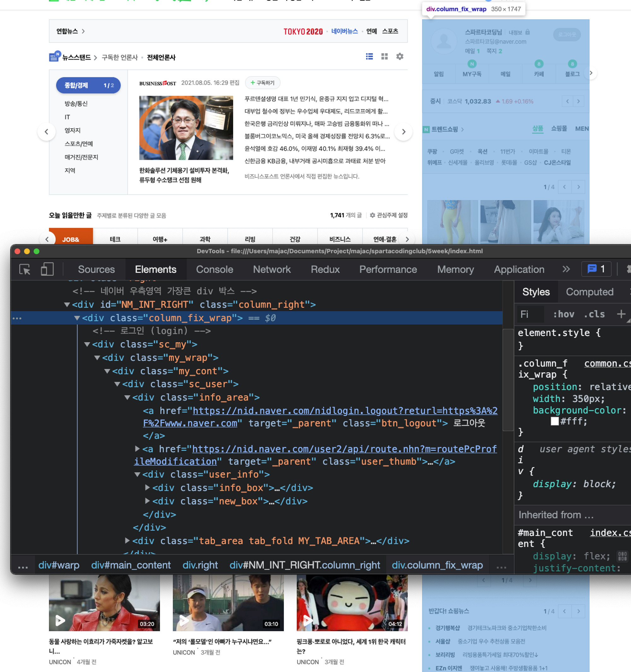631x672 pixels.
Task: Select div.right in breadcrumb bar
Action: click(200, 565)
